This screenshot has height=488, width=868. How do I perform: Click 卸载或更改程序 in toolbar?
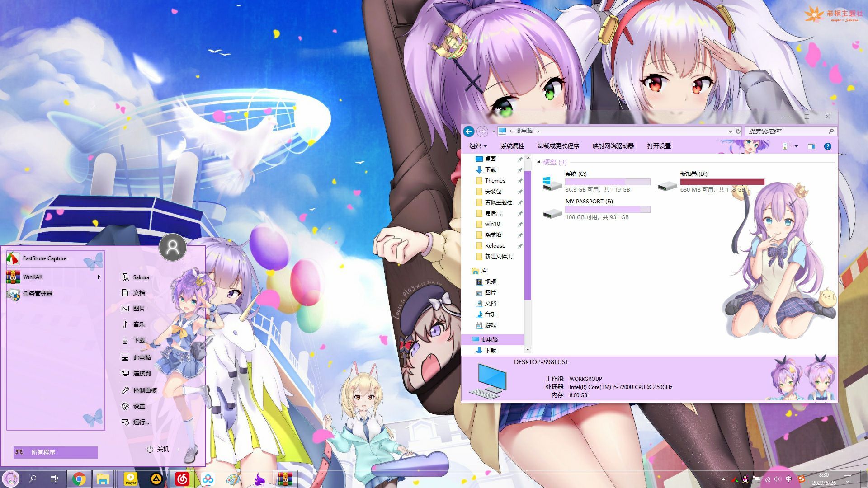558,146
